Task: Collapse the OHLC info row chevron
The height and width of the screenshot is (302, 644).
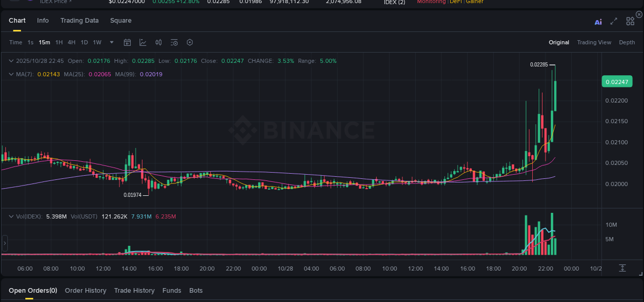Action: point(11,61)
